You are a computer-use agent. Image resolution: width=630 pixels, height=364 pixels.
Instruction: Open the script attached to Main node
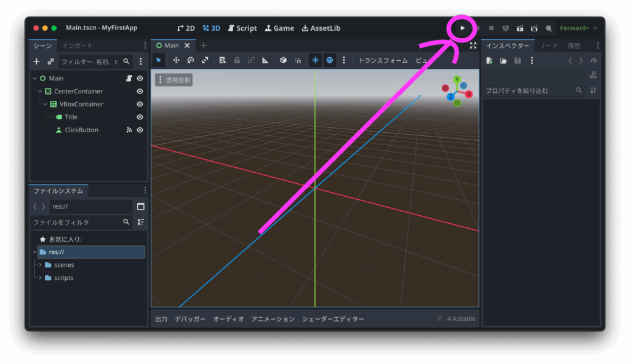[x=129, y=79]
